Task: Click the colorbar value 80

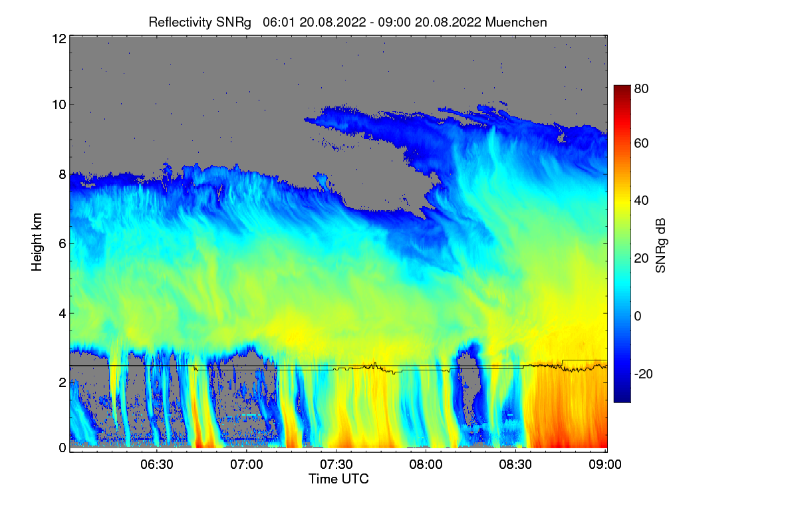Action: pos(641,87)
